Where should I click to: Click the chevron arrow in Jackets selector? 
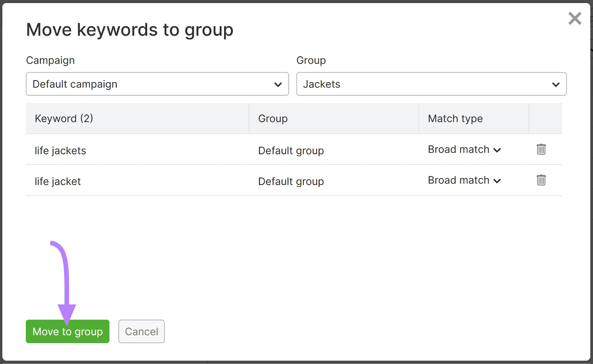(556, 85)
